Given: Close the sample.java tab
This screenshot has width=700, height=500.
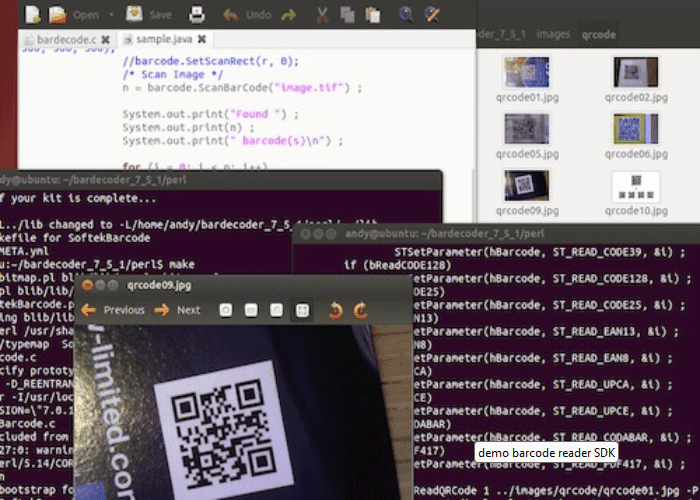Looking at the screenshot, I should (x=202, y=39).
